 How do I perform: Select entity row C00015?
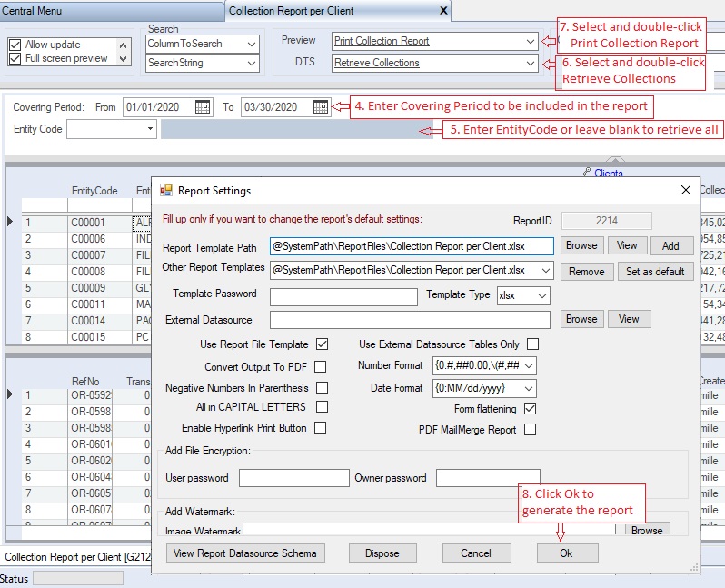(x=86, y=337)
